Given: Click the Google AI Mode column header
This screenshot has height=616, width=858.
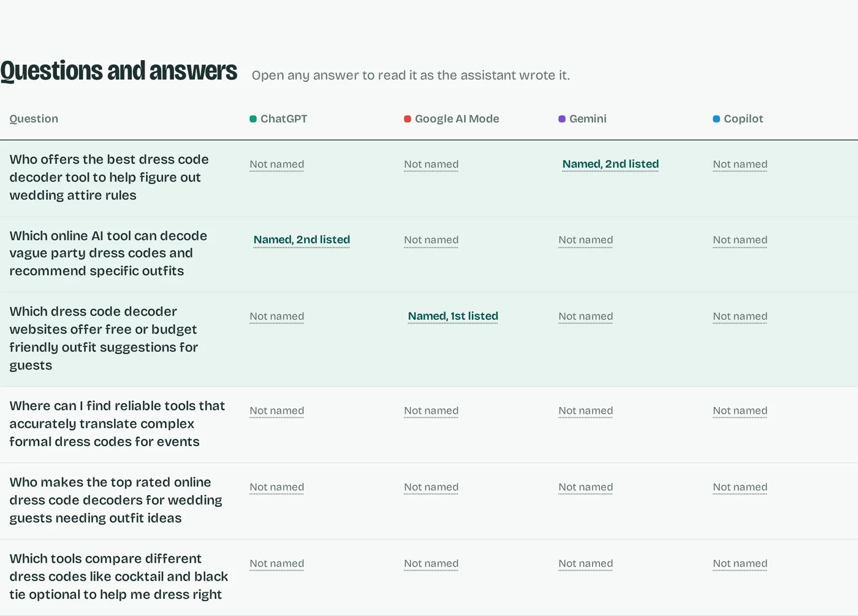Looking at the screenshot, I should [452, 119].
